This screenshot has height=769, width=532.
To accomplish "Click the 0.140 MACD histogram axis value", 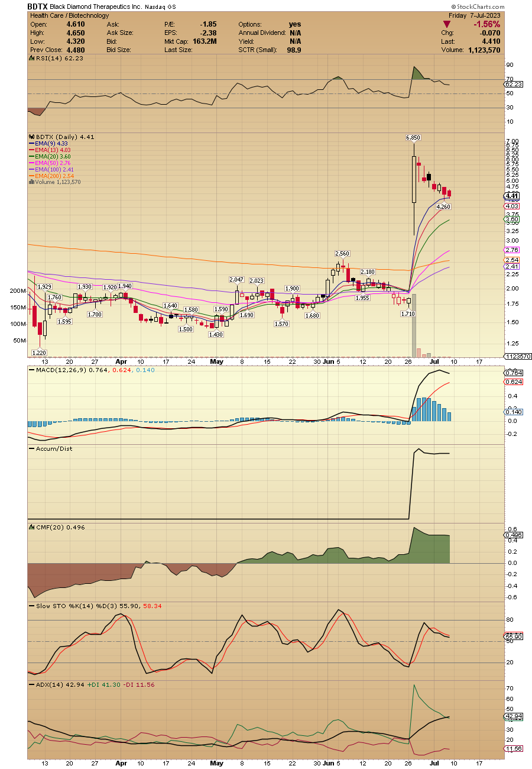I will tap(512, 412).
